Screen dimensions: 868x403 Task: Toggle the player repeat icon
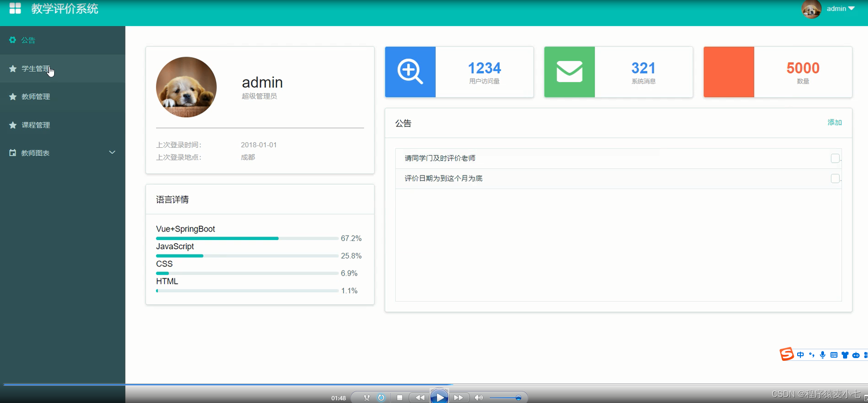(x=381, y=397)
